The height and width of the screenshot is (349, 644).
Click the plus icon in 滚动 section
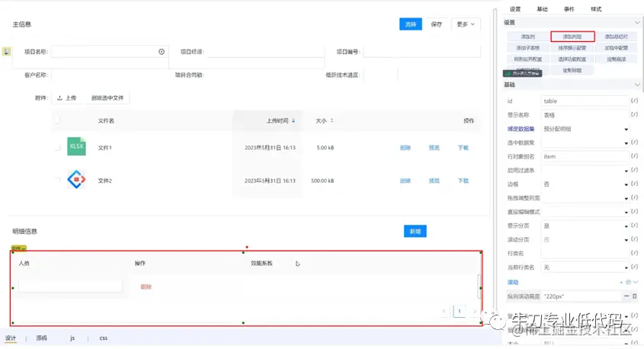(621, 282)
